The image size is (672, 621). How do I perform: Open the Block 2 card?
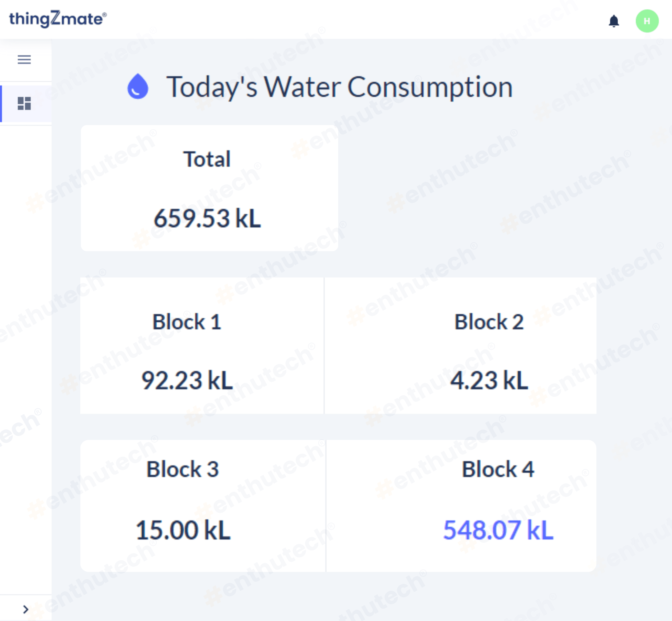[460, 346]
